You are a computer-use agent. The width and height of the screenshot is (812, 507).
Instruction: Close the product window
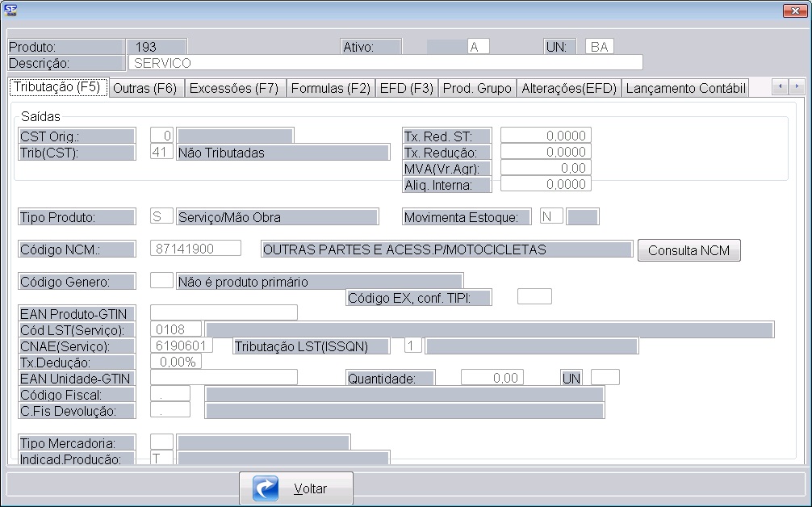tap(794, 10)
